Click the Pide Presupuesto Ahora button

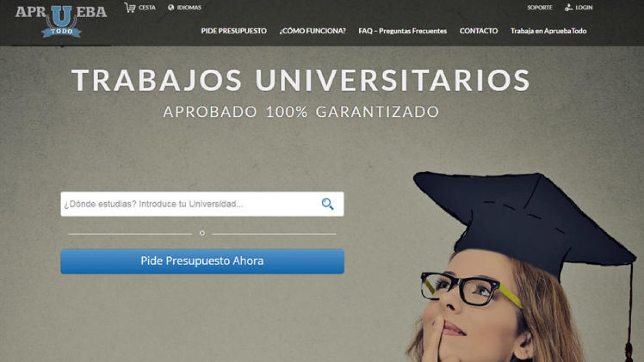tap(202, 261)
